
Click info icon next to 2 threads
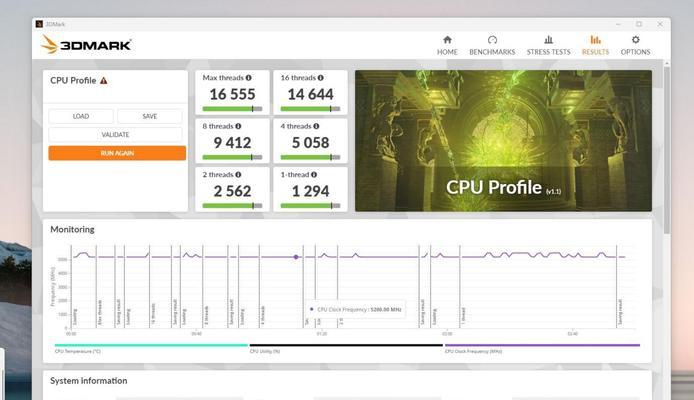pos(238,174)
